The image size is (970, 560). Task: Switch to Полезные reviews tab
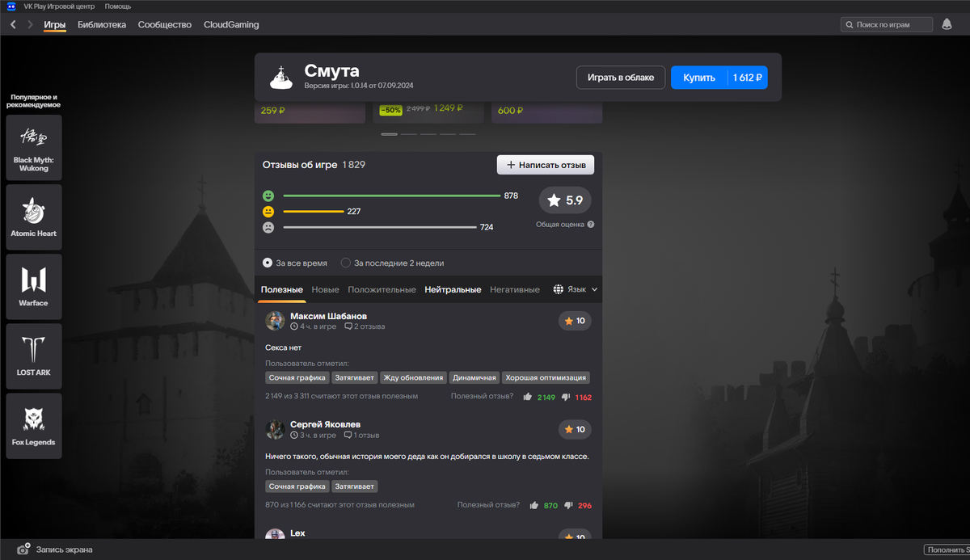click(282, 289)
